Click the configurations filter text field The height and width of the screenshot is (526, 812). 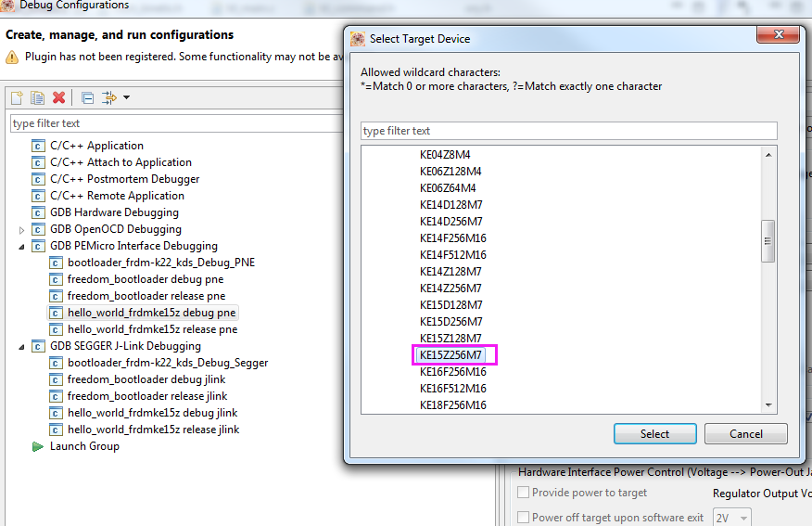(176, 123)
